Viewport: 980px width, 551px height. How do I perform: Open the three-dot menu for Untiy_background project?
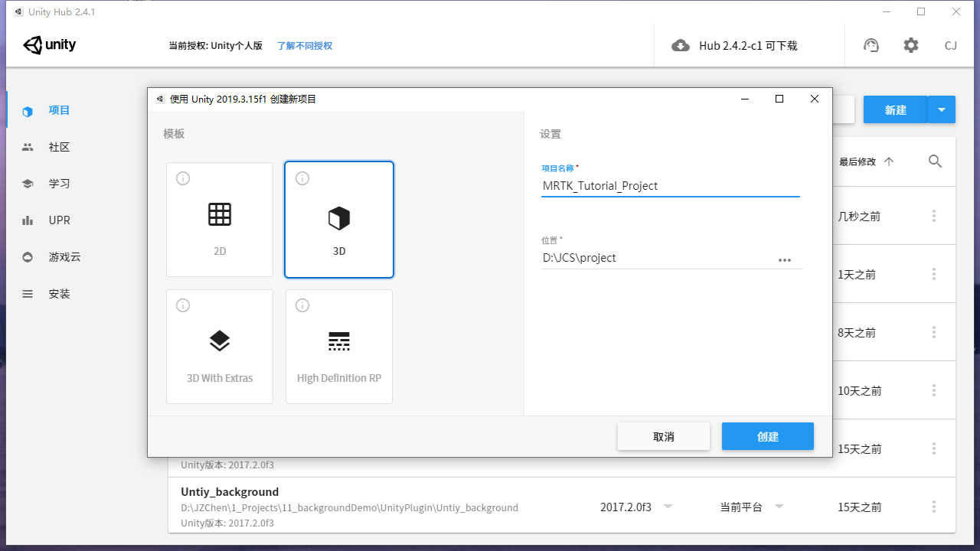click(933, 507)
